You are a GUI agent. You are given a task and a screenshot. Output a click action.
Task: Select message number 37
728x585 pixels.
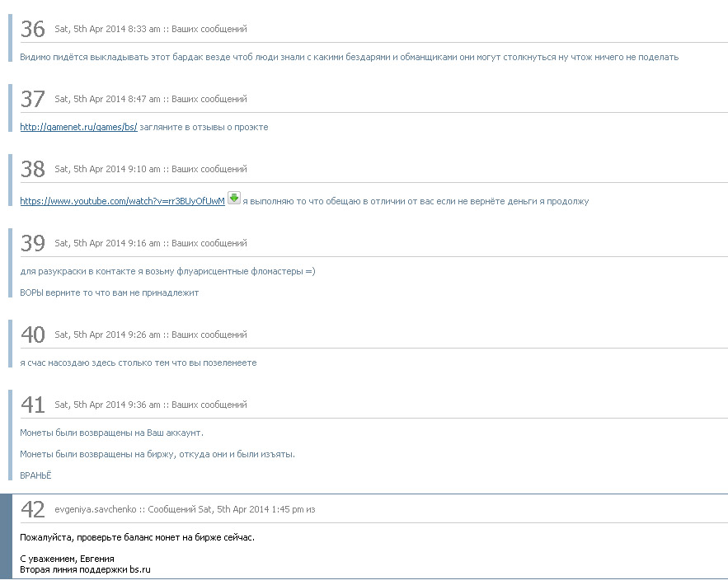[32, 99]
